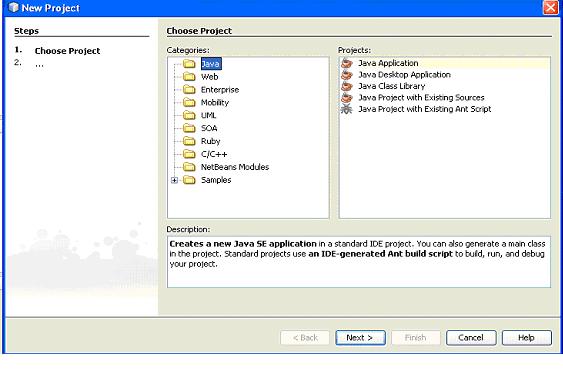Choose Java Class Library project text

coord(391,86)
